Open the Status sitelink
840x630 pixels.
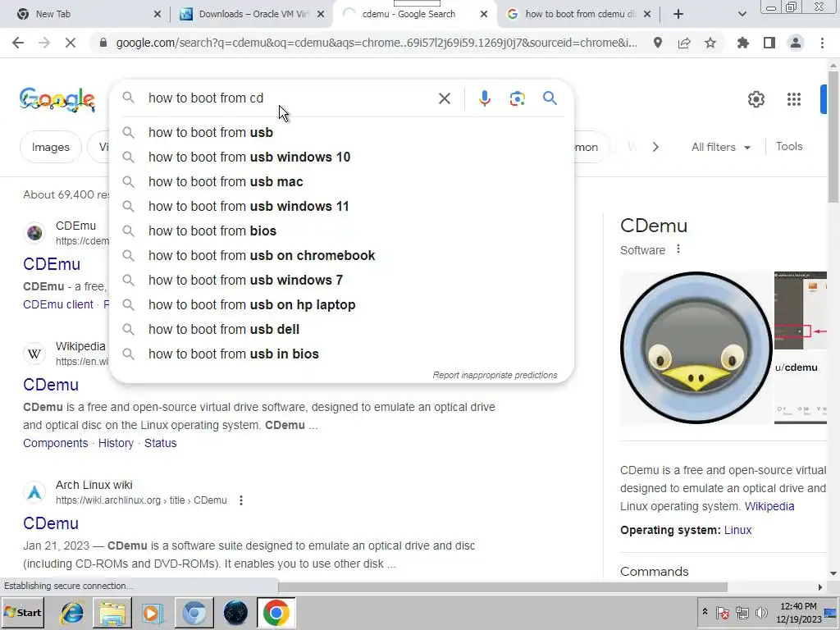[160, 443]
